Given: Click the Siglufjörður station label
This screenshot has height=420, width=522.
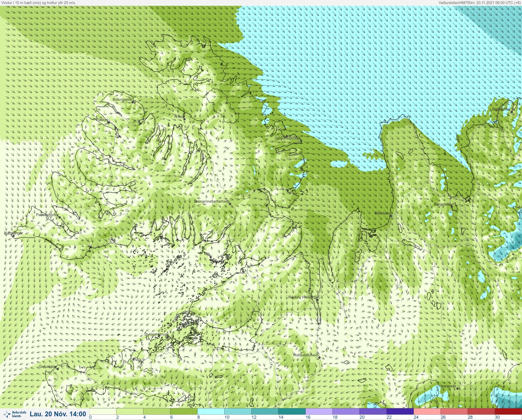Looking at the screenshot, I should point(501,109).
